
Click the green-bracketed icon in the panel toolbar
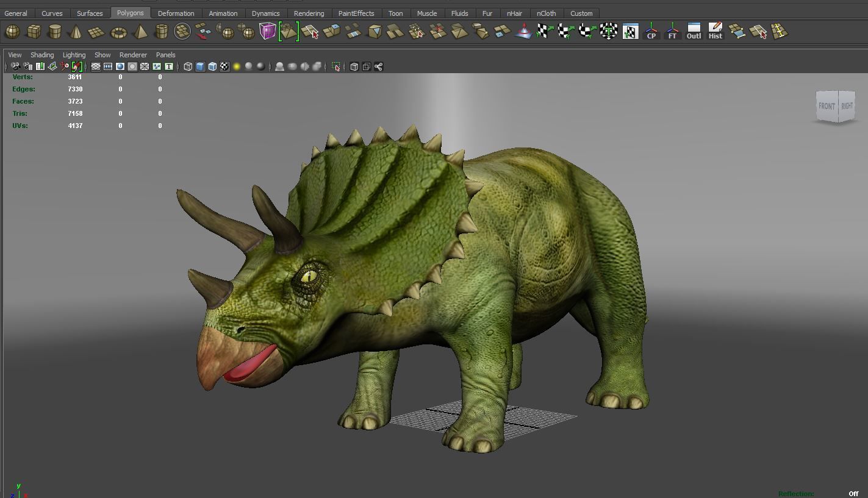[77, 66]
